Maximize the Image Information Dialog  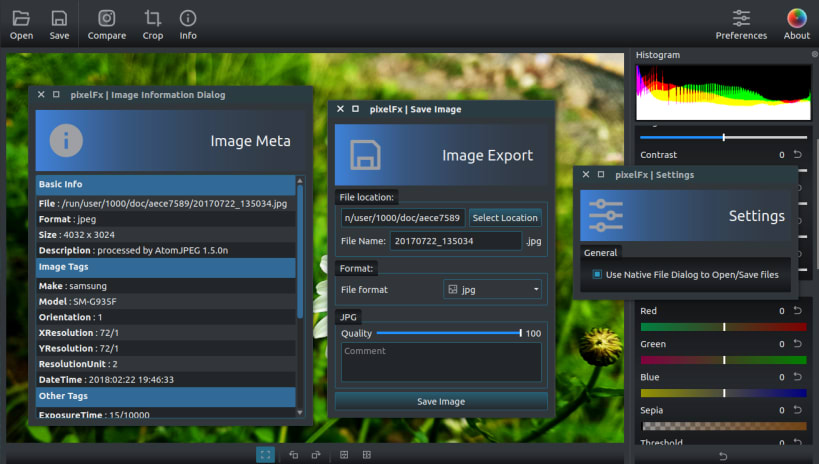click(56, 95)
